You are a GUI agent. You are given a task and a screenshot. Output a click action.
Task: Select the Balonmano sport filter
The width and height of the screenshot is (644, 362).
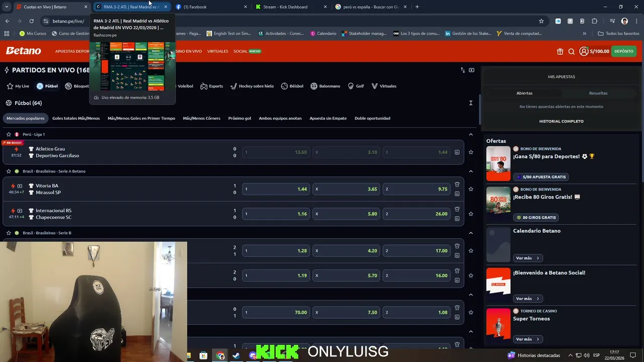[x=326, y=86]
